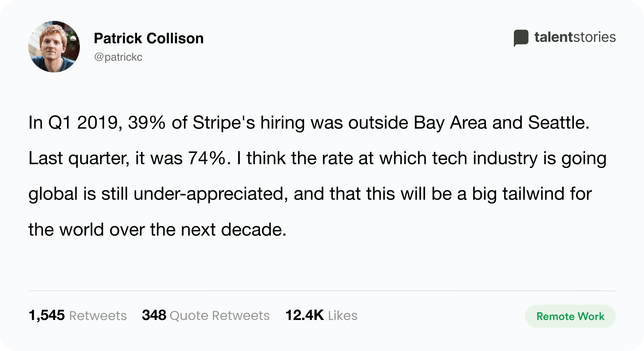Viewport: 644px width, 351px height.
Task: Click the line mentioning 74% last quarter
Action: (x=317, y=159)
